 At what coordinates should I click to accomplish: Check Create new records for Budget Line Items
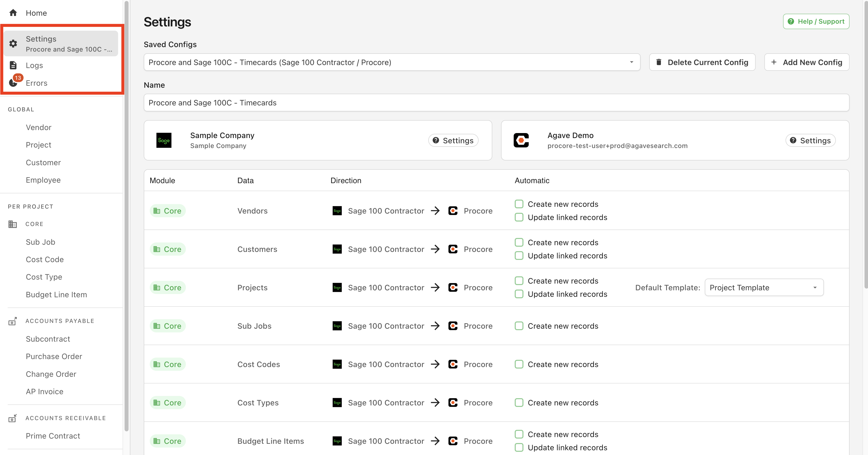coord(519,434)
